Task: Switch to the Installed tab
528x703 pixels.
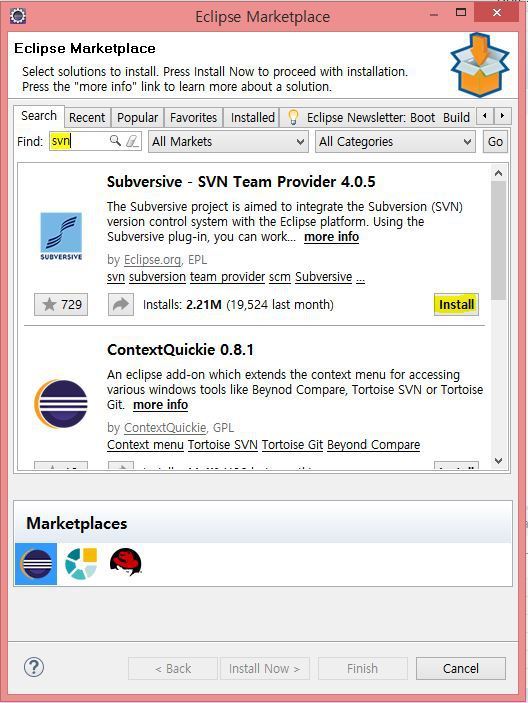Action: pos(253,117)
